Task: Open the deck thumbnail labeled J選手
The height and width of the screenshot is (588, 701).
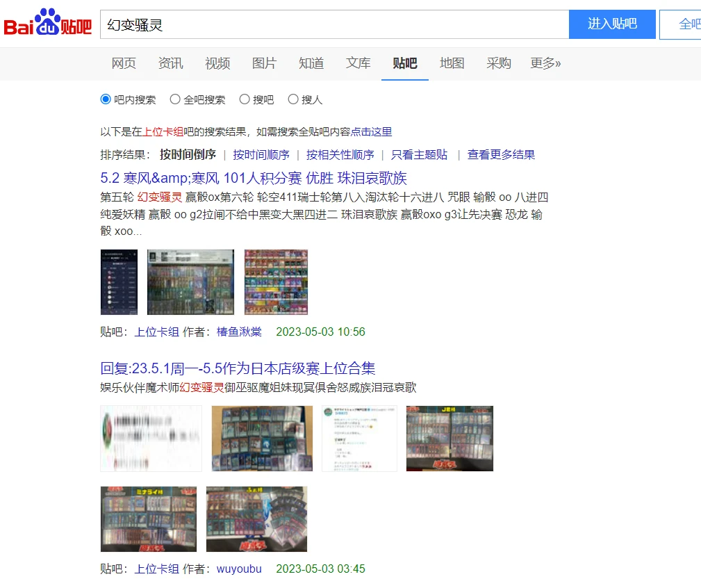Action: coord(450,439)
